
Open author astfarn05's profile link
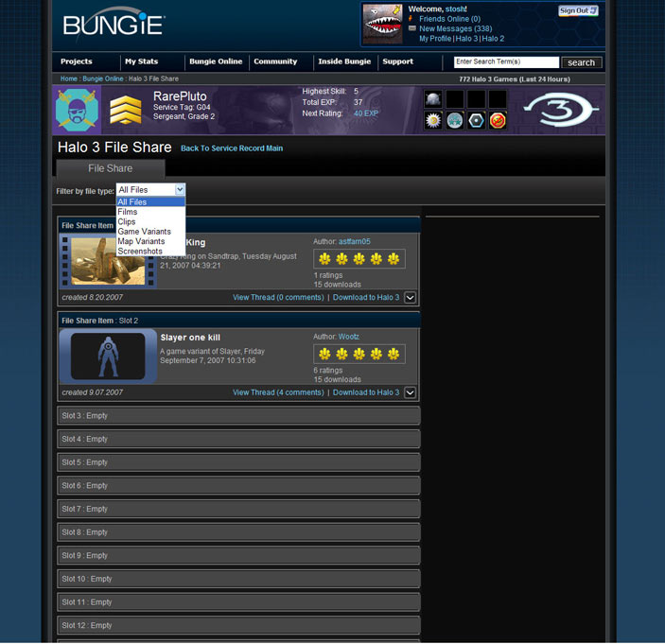[354, 242]
